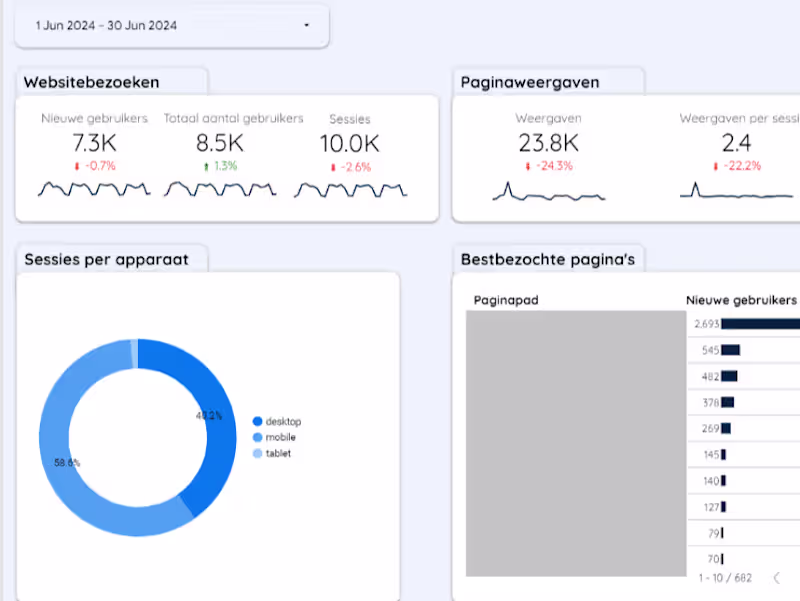
Task: Sort by the Nieuwe gebruikers column header
Action: point(740,298)
